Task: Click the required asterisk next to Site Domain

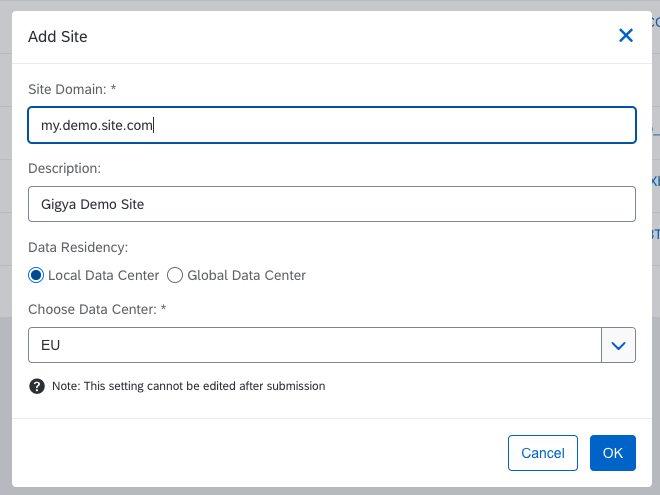Action: 114,89
